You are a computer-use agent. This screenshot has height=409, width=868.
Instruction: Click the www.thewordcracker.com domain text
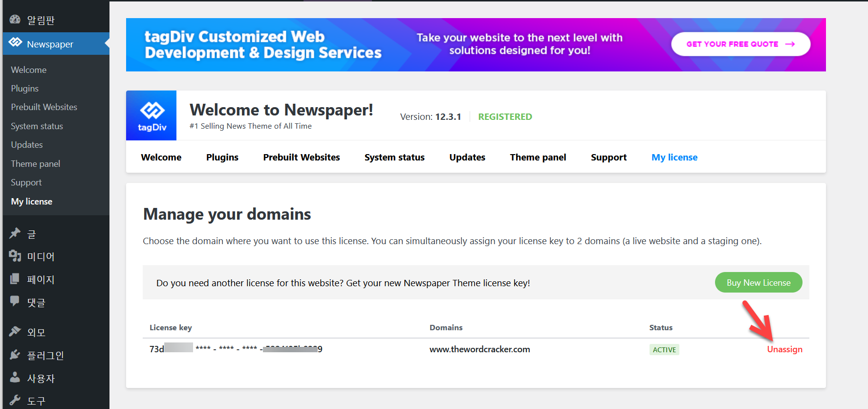479,349
